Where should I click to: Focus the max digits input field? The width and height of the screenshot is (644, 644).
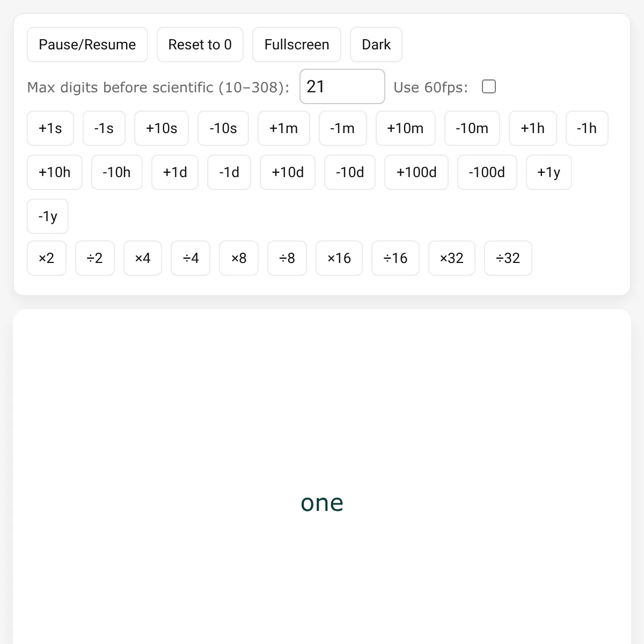point(342,86)
